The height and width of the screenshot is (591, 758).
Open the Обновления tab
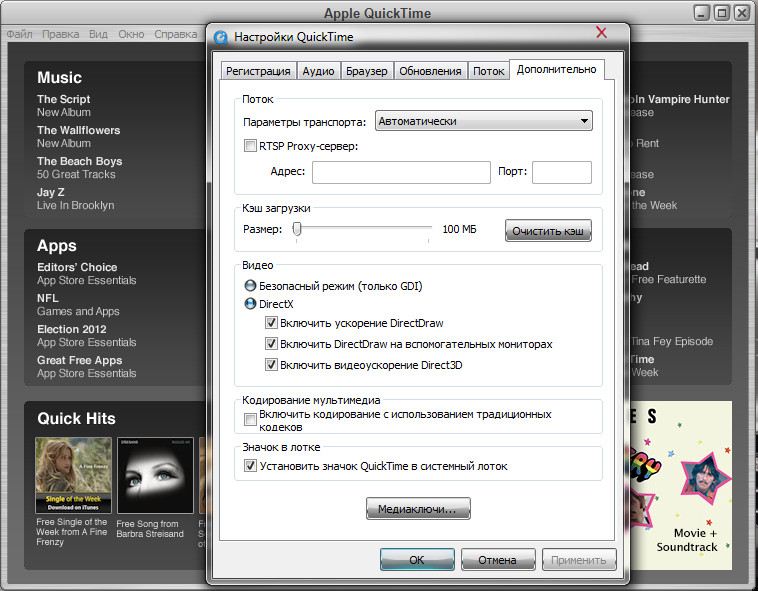[430, 71]
